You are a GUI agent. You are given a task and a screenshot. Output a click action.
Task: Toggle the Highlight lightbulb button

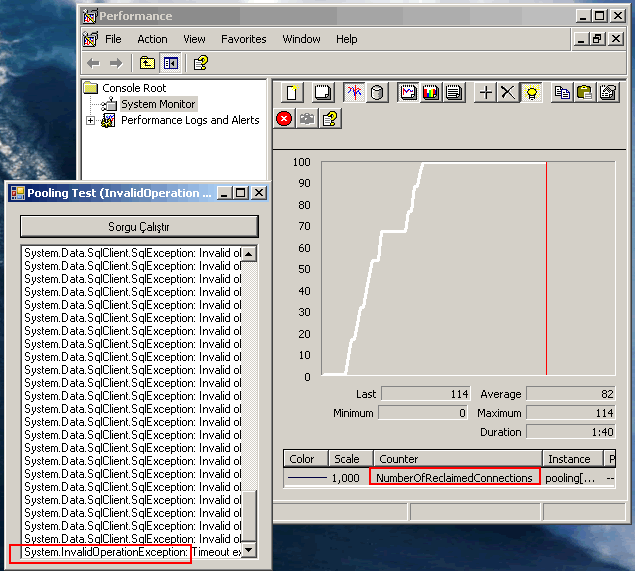click(531, 93)
